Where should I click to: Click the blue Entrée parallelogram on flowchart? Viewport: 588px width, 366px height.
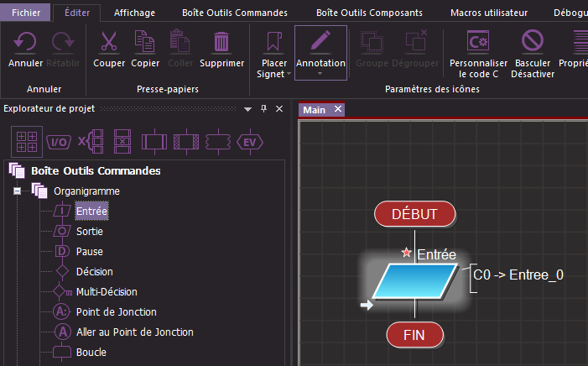click(414, 281)
